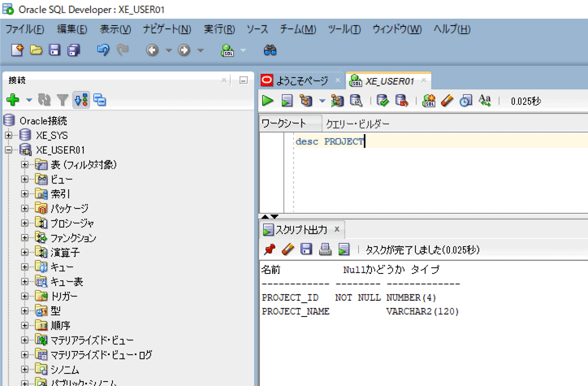Expand the XE_SYS connection node

coord(9,135)
